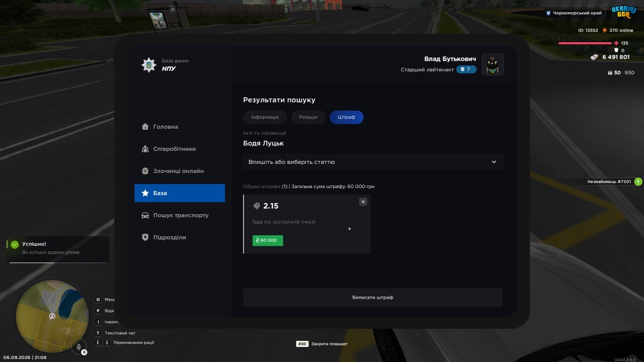
Task: Switch to the Розшук tab
Action: 308,117
